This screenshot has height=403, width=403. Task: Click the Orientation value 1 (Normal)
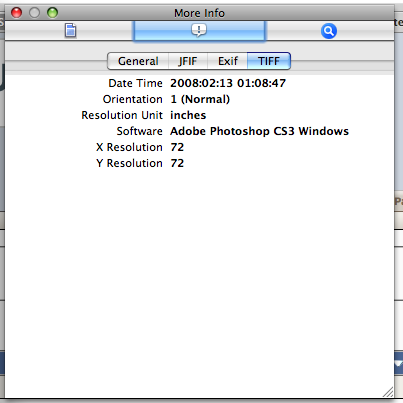pyautogui.click(x=200, y=99)
